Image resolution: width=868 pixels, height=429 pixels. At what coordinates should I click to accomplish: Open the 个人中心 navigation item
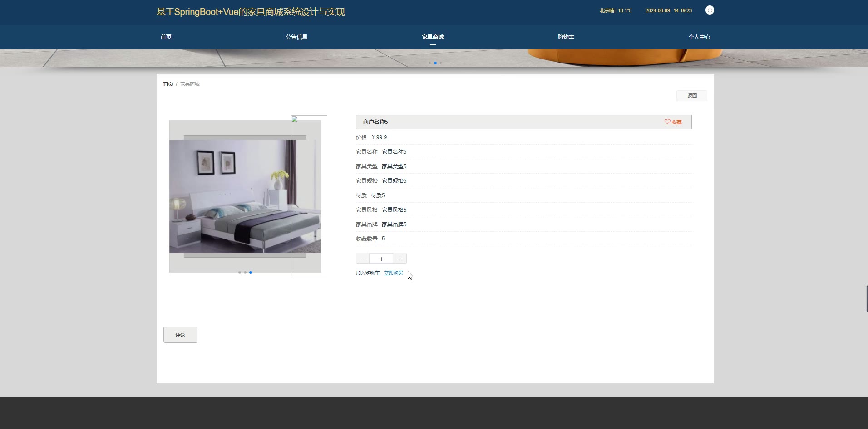point(699,37)
